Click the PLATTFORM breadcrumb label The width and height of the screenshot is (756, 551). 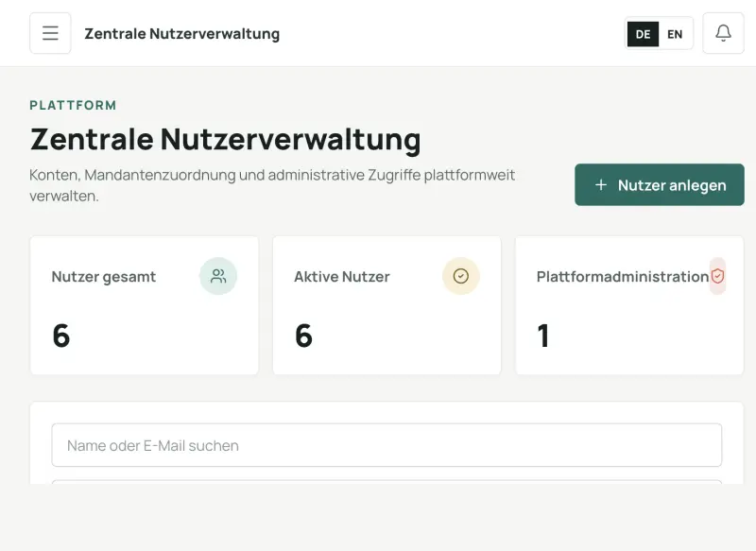pyautogui.click(x=73, y=105)
